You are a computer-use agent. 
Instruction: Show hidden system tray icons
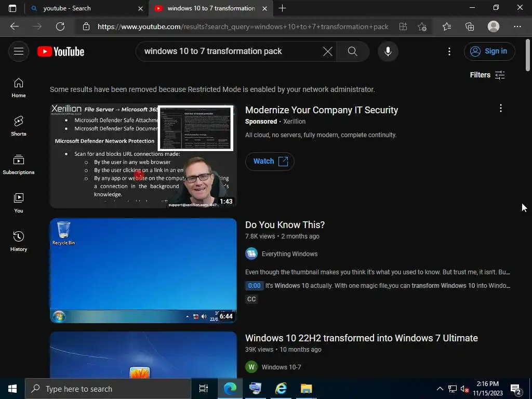click(x=440, y=389)
